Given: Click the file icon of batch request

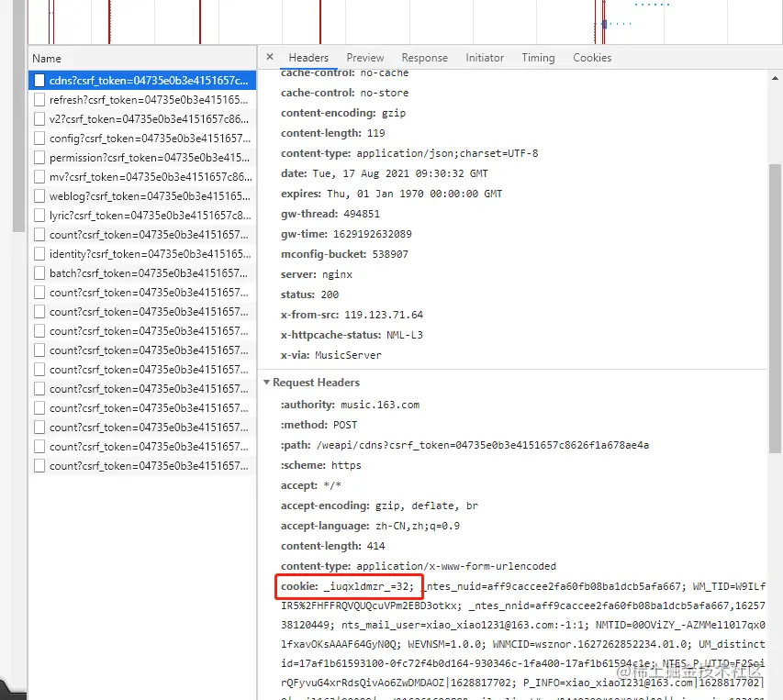Looking at the screenshot, I should [x=39, y=273].
